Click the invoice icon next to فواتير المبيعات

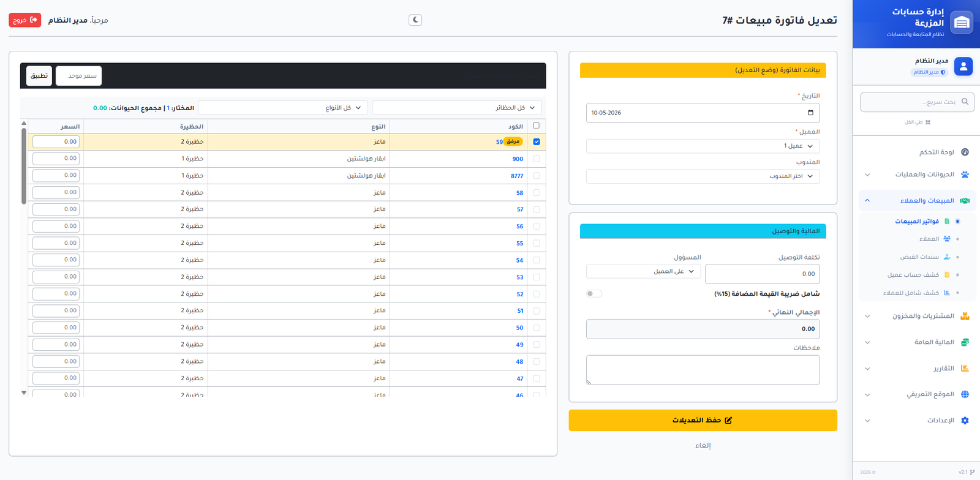click(947, 221)
